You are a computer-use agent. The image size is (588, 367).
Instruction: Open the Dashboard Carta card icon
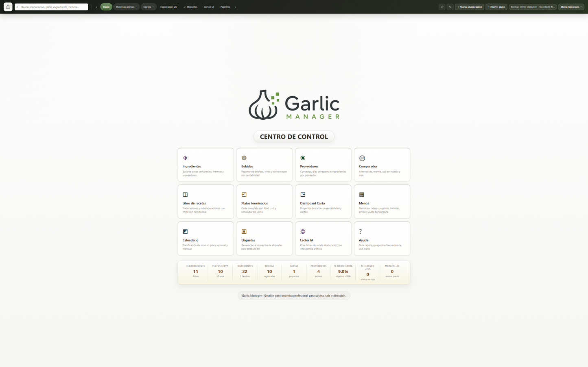303,195
